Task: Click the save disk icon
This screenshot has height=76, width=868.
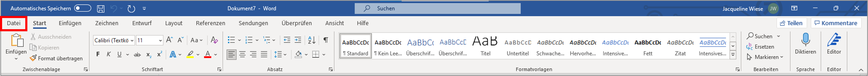Action: click(x=101, y=9)
